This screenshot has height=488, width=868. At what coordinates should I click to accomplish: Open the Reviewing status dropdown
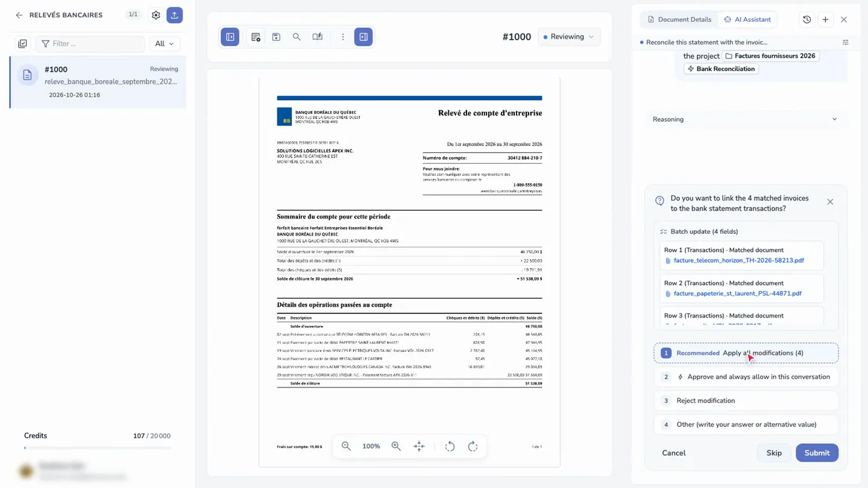click(569, 37)
